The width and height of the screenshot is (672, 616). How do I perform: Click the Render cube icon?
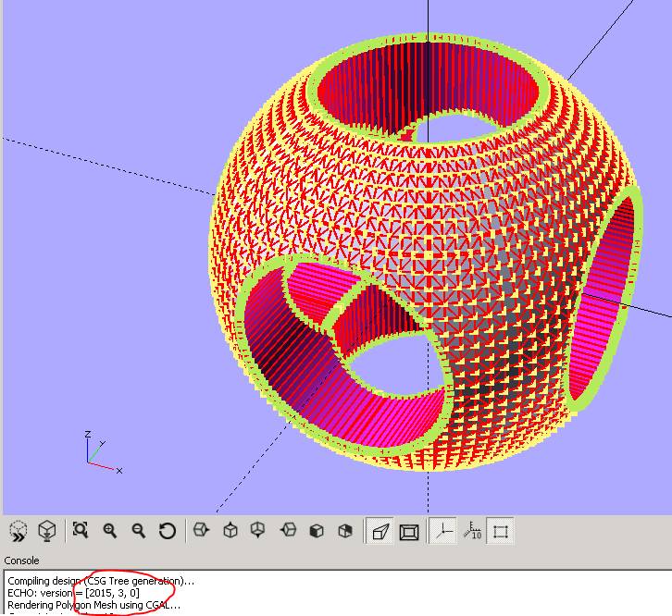pyautogui.click(x=46, y=531)
